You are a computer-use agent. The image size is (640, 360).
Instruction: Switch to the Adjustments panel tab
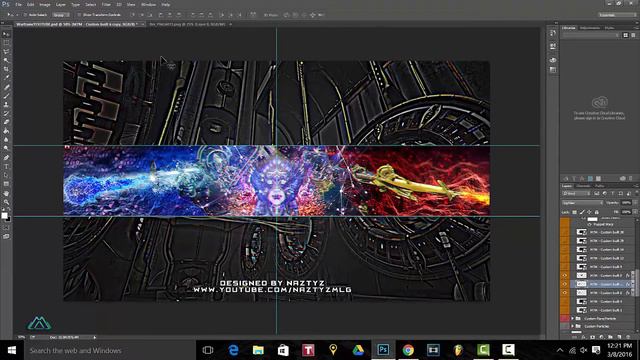coord(590,28)
